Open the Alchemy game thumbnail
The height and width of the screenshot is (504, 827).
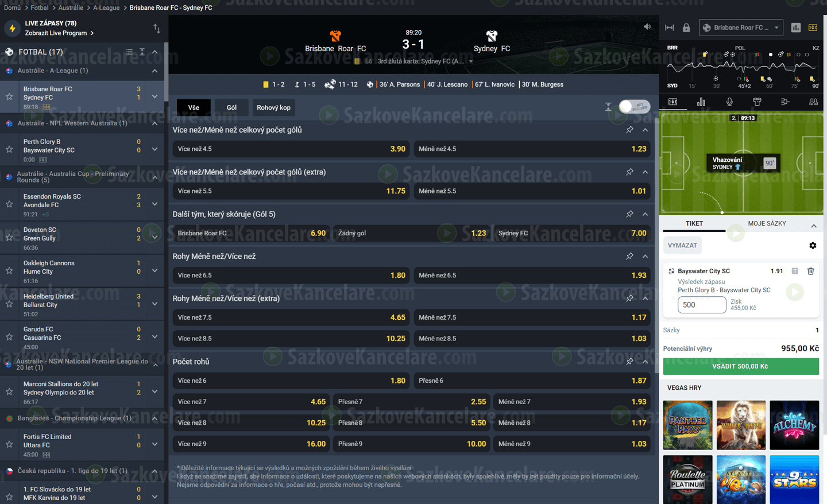[x=794, y=425]
